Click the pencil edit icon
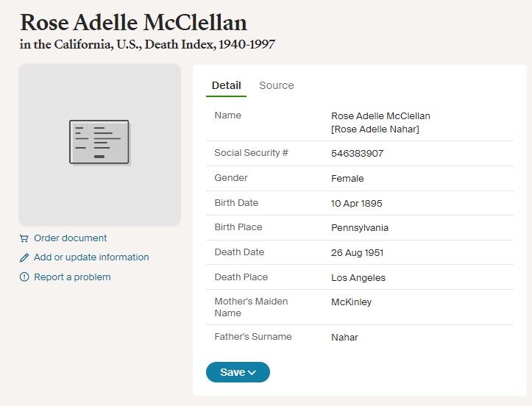 24,257
